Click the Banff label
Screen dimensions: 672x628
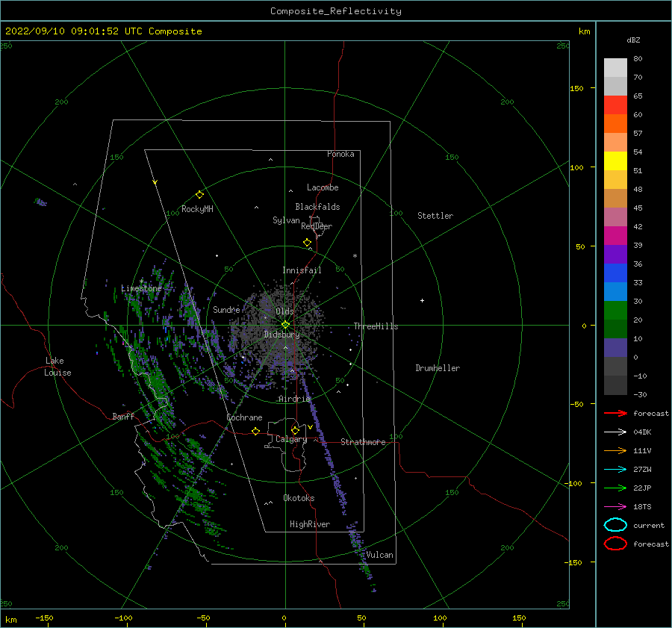123,416
